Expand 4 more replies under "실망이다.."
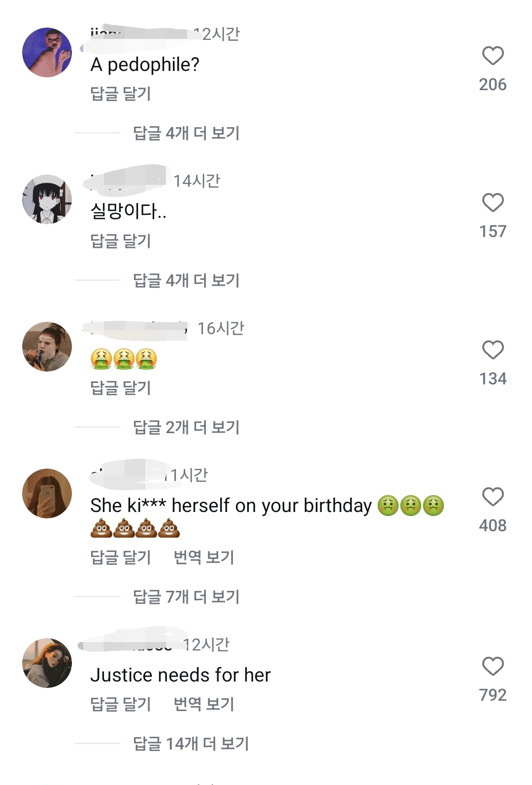532x785 pixels. (186, 280)
